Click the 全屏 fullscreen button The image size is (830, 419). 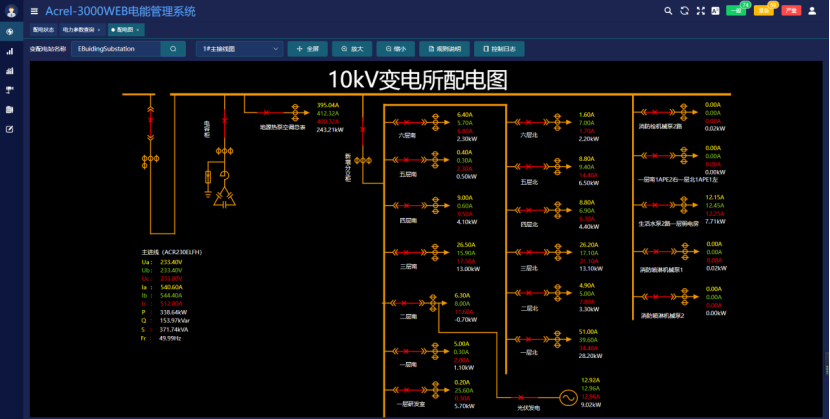coord(306,48)
